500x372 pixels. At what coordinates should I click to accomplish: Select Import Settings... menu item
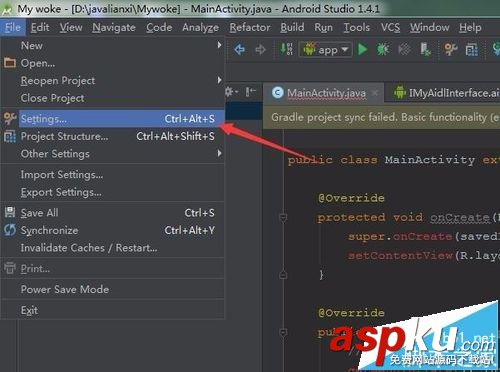(113, 175)
